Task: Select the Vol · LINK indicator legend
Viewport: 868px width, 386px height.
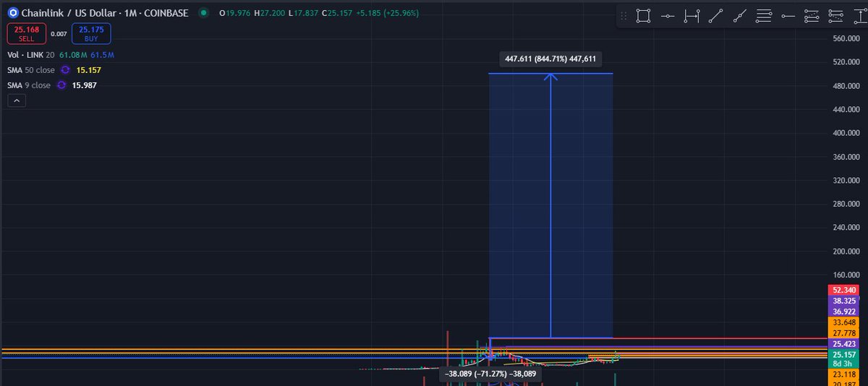Action: [30, 55]
